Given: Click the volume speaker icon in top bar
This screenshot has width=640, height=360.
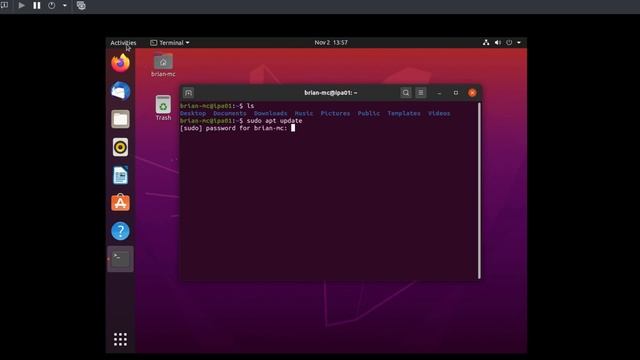Looking at the screenshot, I should click(x=498, y=42).
